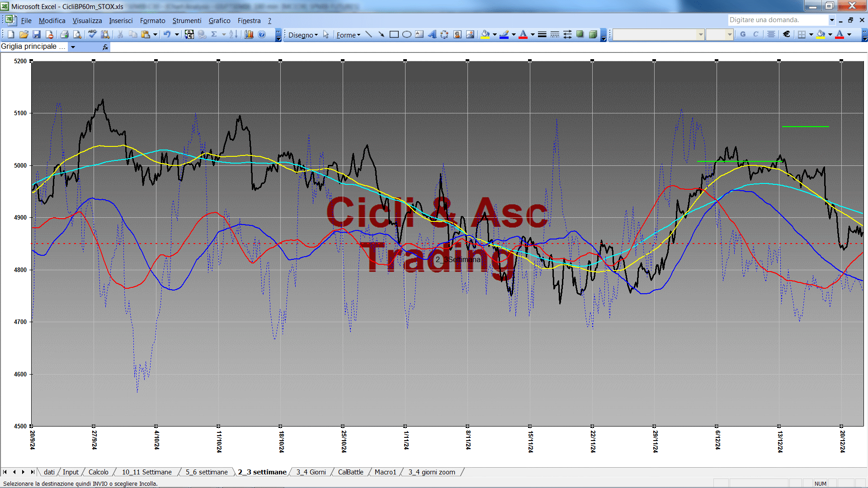Click the Save floppy disk icon
Viewport: 868px width, 488px height.
tap(37, 34)
